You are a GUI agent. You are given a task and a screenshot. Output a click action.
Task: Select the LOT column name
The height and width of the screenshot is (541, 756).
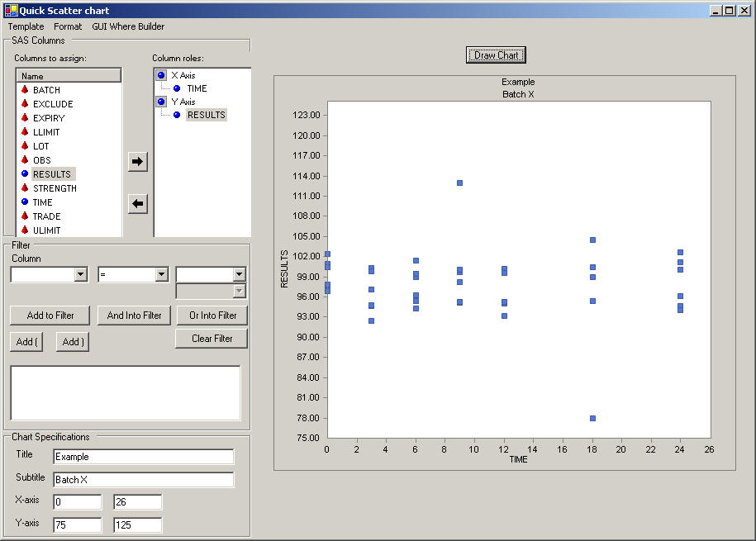[x=41, y=146]
